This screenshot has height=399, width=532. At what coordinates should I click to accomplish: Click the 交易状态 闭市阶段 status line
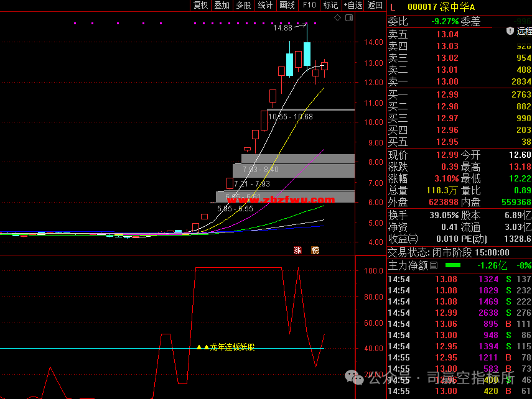(449, 252)
